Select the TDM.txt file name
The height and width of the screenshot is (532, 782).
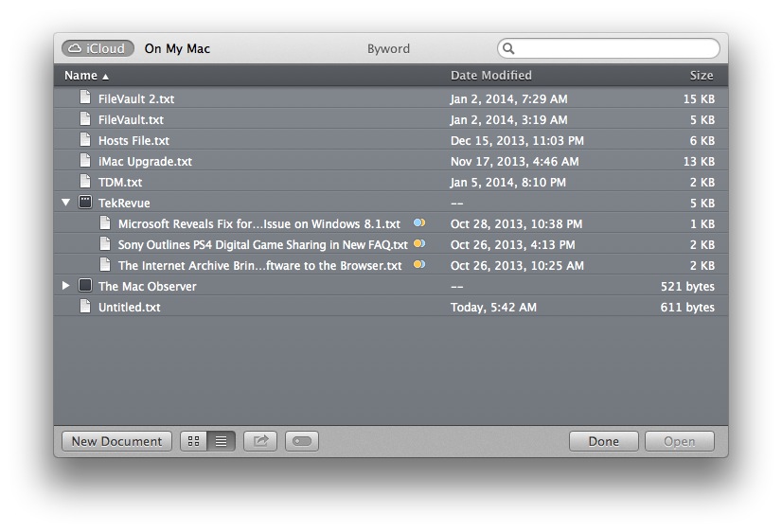(x=120, y=183)
